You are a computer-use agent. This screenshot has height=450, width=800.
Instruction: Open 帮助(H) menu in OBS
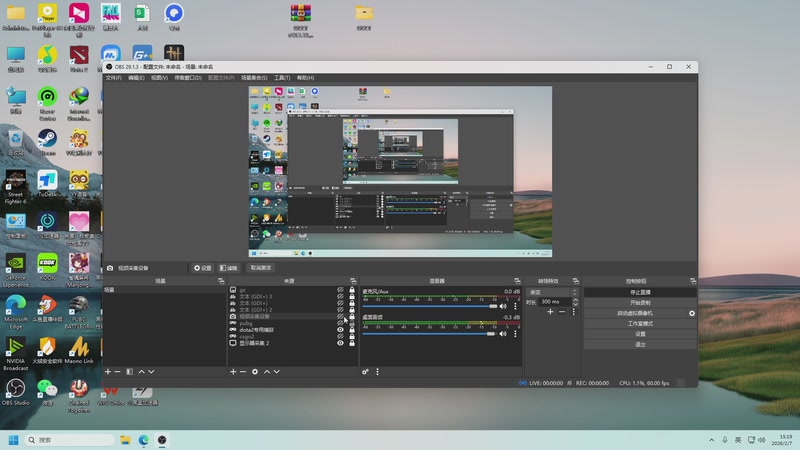pos(305,78)
